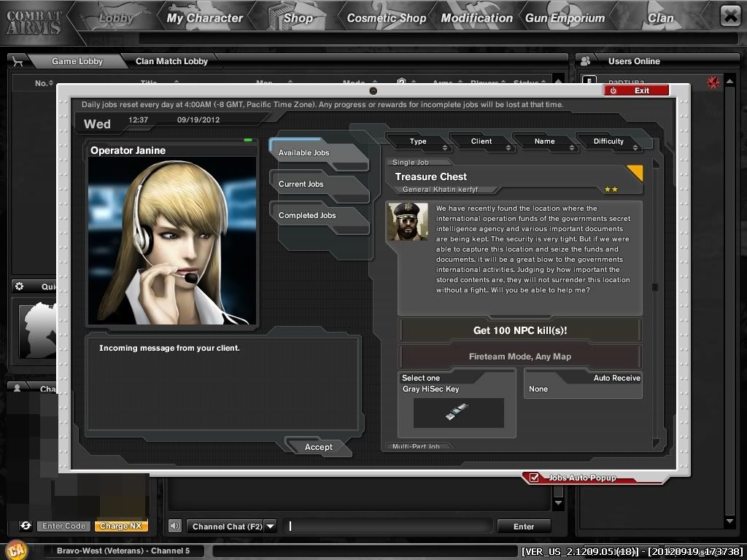Sort the job list by Client
The height and width of the screenshot is (560, 747).
click(481, 141)
